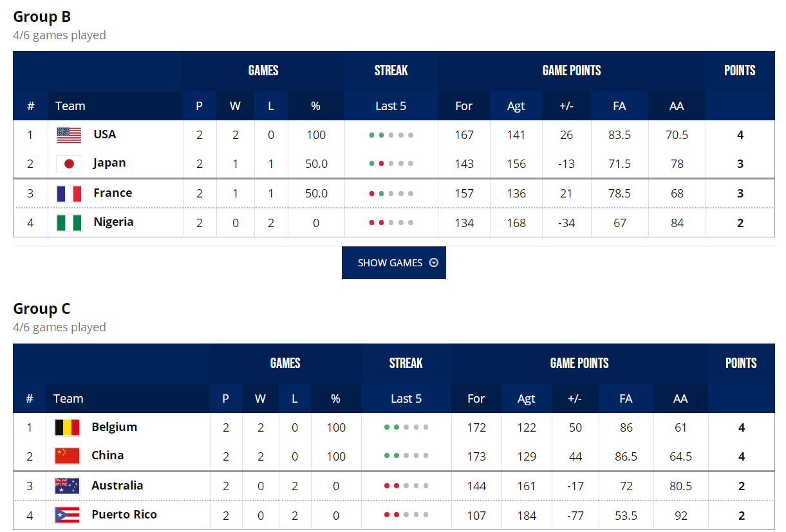Select the Nigeria team name

pyautogui.click(x=113, y=222)
